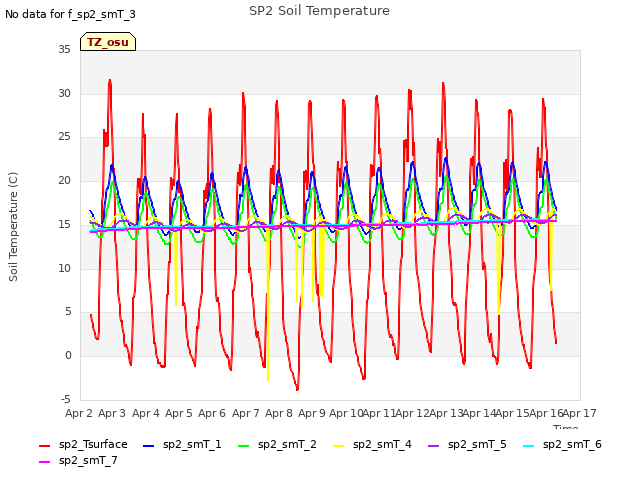The height and width of the screenshot is (480, 640).
Task: Click the Apr 2 x-axis tick label
Action: (78, 413)
